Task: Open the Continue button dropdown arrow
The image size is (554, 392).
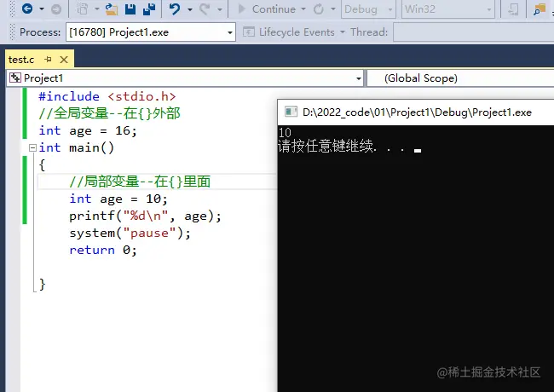Action: (303, 9)
